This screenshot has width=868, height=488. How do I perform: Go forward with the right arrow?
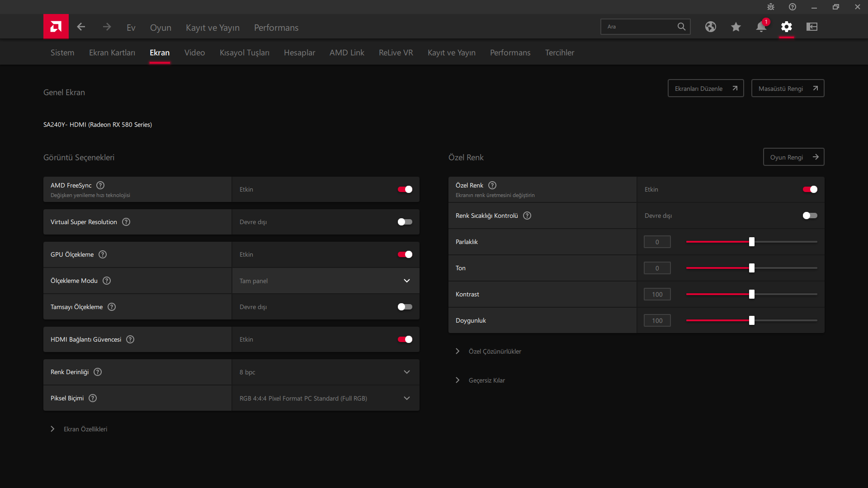click(x=107, y=27)
